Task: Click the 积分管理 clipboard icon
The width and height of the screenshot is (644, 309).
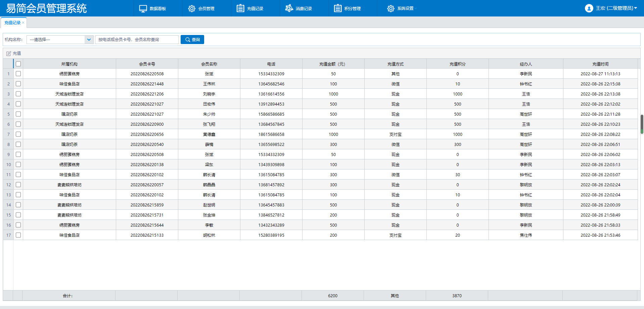Action: click(x=338, y=8)
